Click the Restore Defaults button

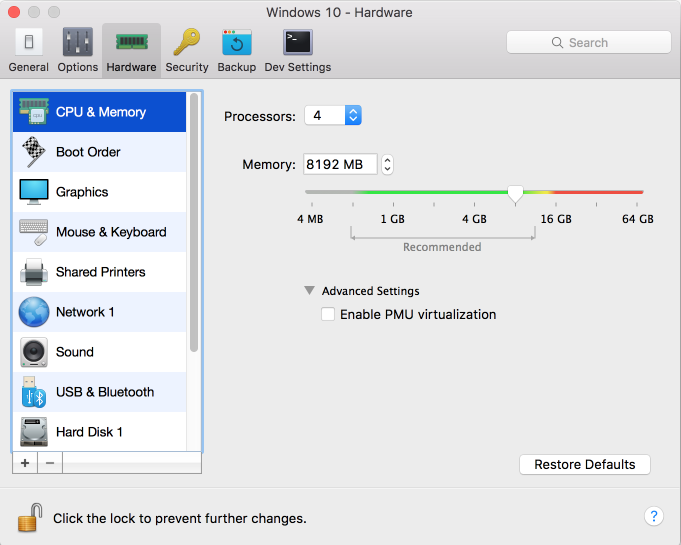585,465
